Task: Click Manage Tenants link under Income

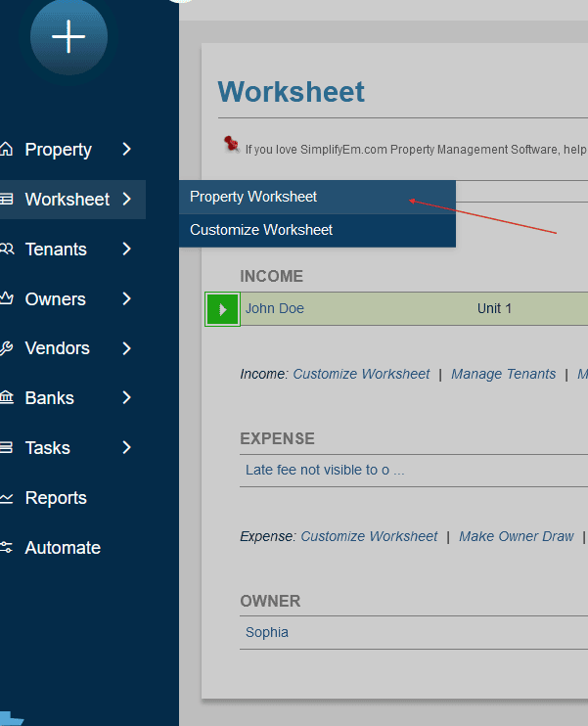Action: click(x=503, y=374)
